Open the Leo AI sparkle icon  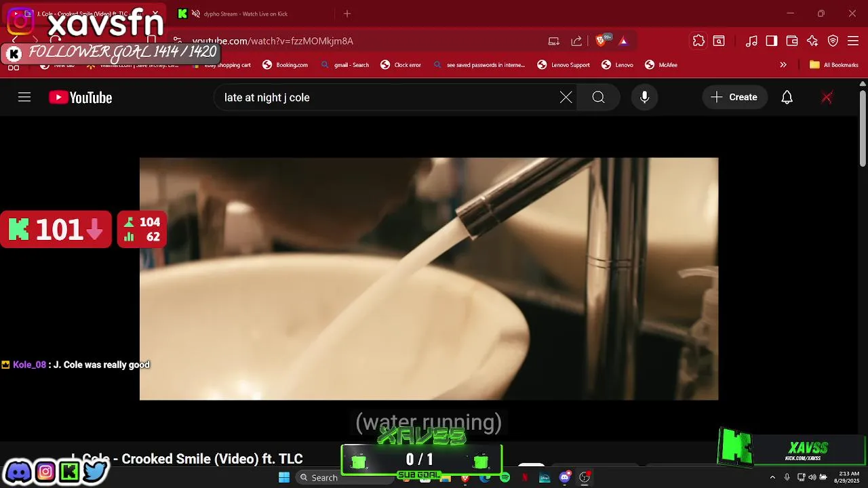812,41
